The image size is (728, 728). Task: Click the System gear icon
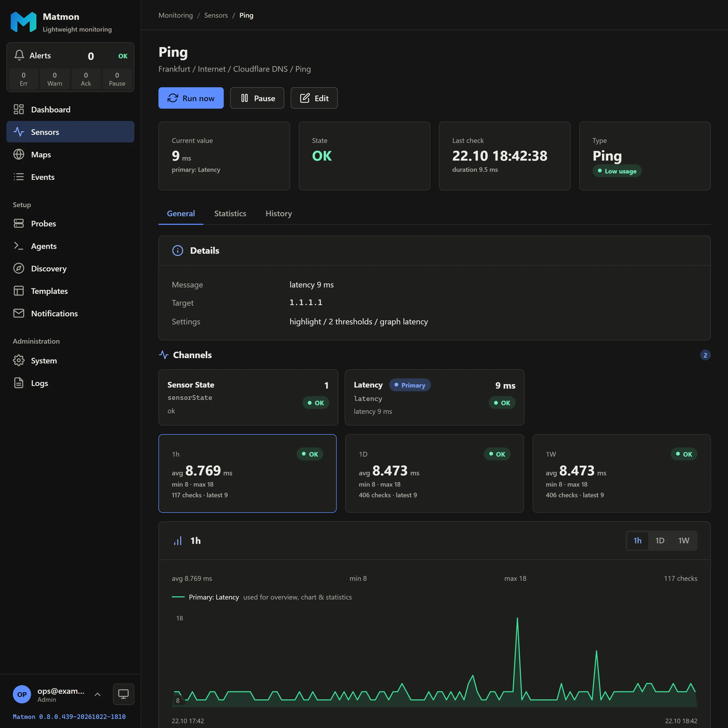tap(18, 361)
